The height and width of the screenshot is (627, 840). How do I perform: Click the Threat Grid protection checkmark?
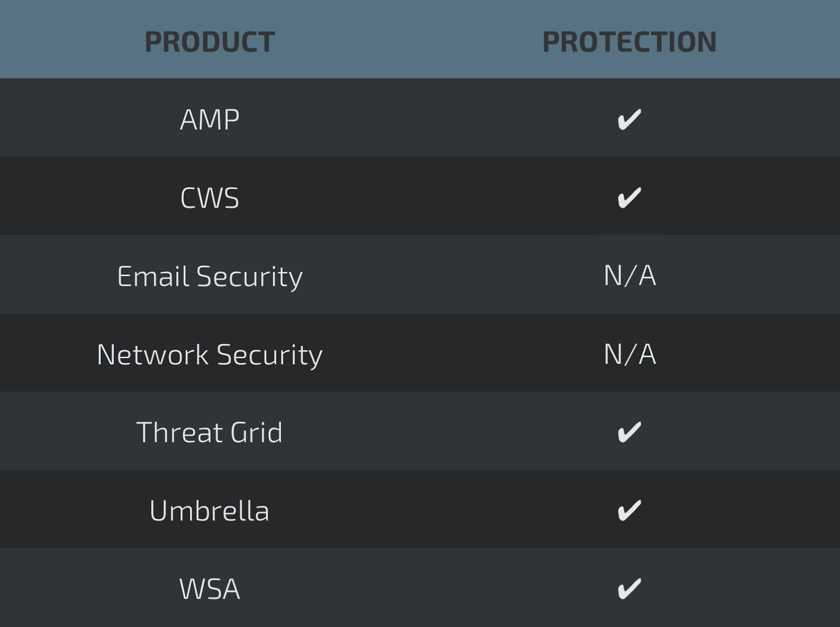click(x=629, y=432)
